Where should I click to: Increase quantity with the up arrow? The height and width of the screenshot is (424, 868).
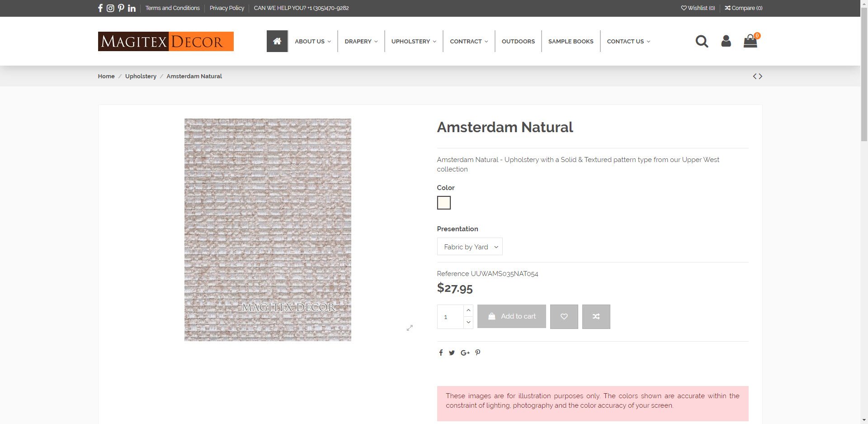click(468, 310)
